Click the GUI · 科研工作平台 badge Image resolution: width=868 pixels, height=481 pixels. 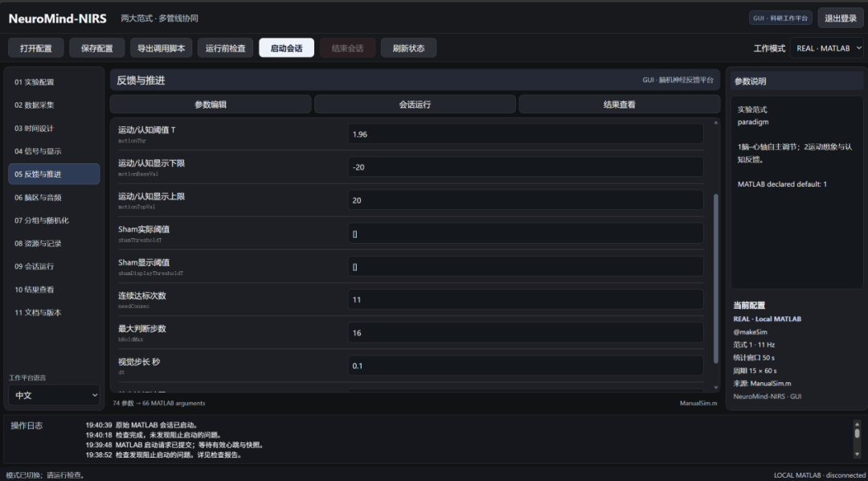tap(780, 18)
